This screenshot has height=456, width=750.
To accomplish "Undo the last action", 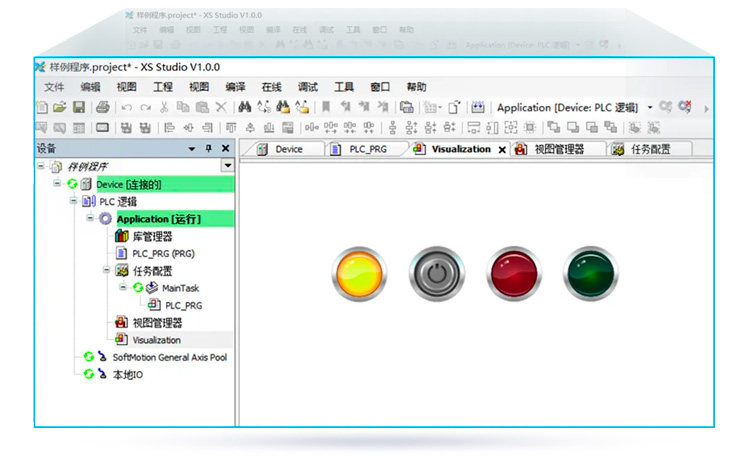I will tap(127, 108).
